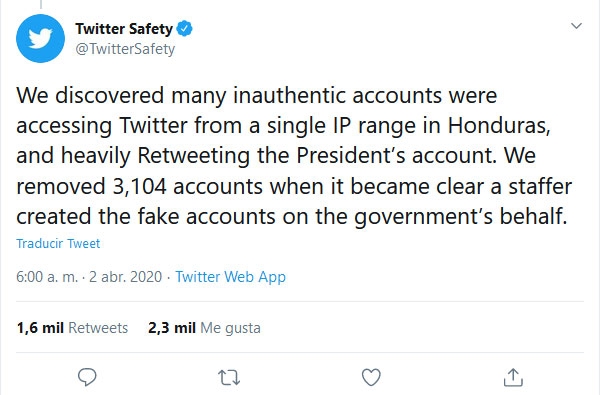The width and height of the screenshot is (601, 395).
Task: View the 1,6 mil Retweets list
Action: click(x=72, y=328)
